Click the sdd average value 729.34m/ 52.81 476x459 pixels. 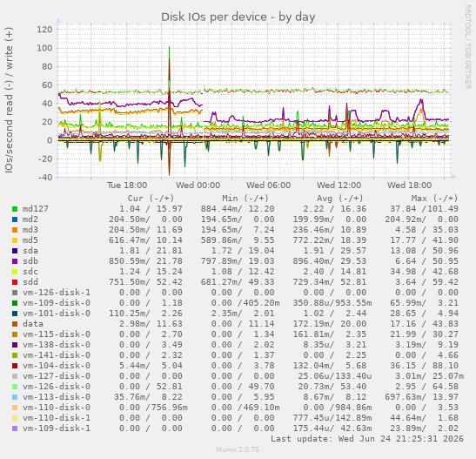[x=330, y=282]
